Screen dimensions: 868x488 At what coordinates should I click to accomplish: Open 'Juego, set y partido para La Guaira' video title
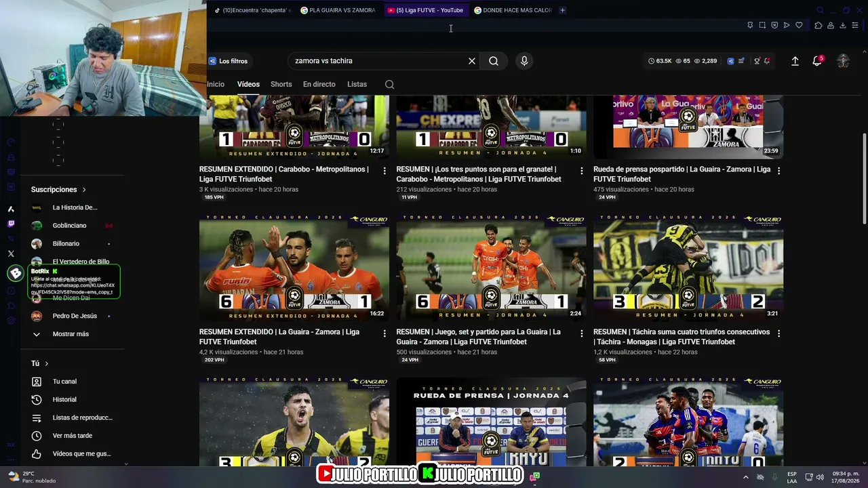tap(479, 337)
